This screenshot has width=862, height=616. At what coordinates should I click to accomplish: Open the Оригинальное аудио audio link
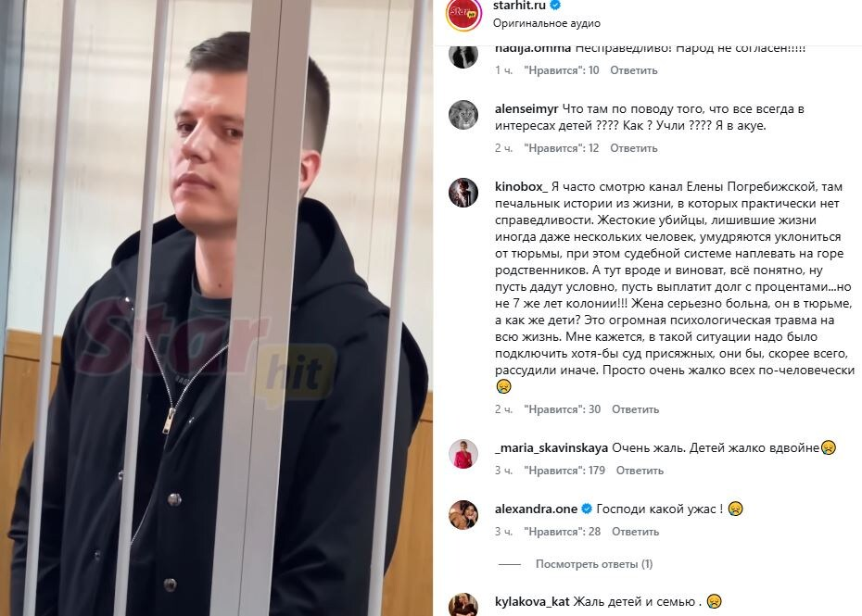tap(547, 24)
